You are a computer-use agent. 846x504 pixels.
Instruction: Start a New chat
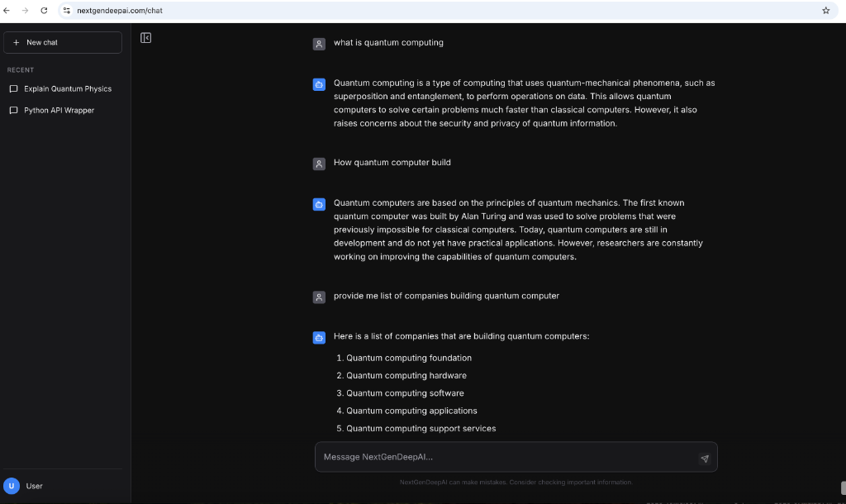coord(62,42)
